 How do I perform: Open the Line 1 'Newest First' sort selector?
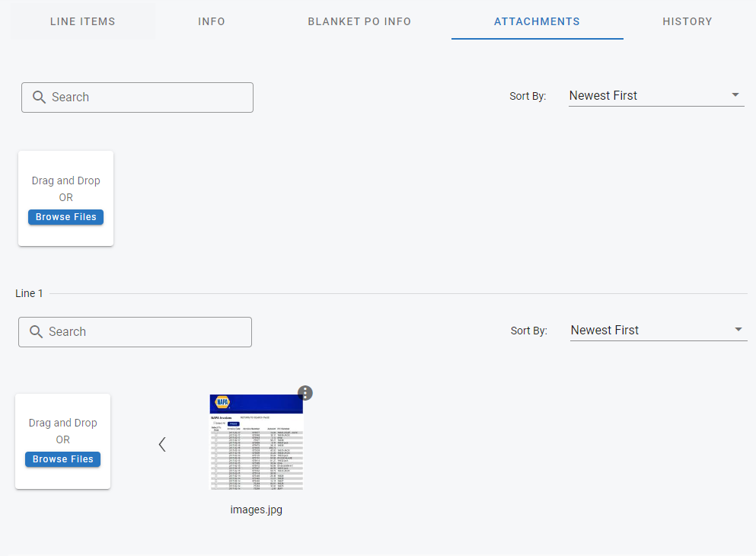point(647,330)
